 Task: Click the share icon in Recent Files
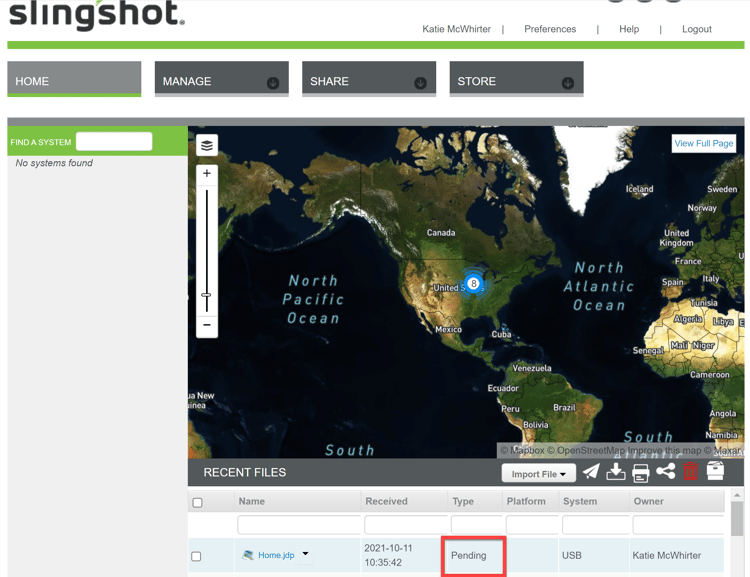click(x=666, y=472)
